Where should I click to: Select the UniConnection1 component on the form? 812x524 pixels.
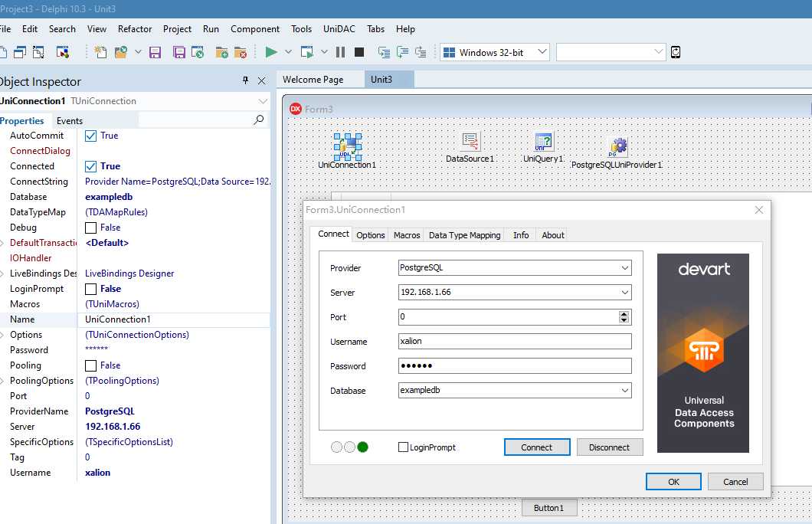[x=348, y=146]
